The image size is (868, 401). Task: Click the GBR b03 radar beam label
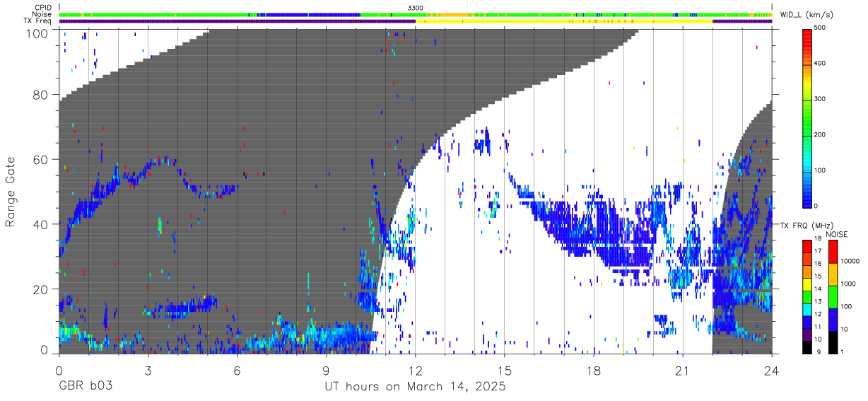point(85,387)
